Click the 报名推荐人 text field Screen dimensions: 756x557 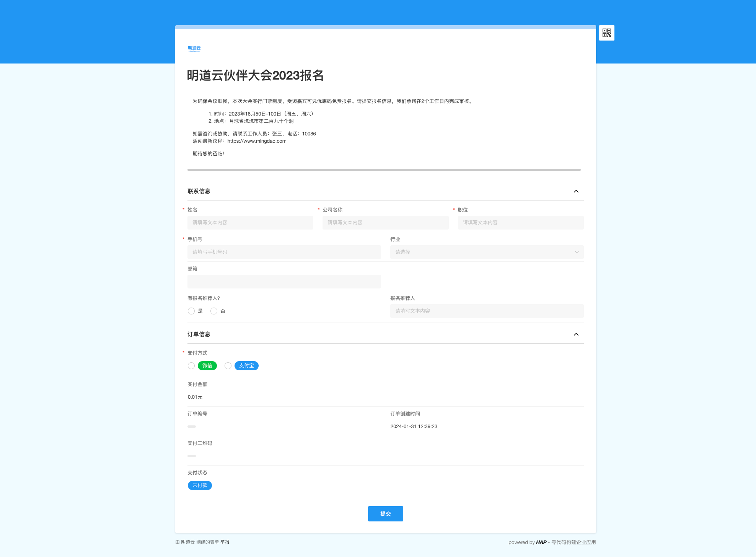click(487, 311)
